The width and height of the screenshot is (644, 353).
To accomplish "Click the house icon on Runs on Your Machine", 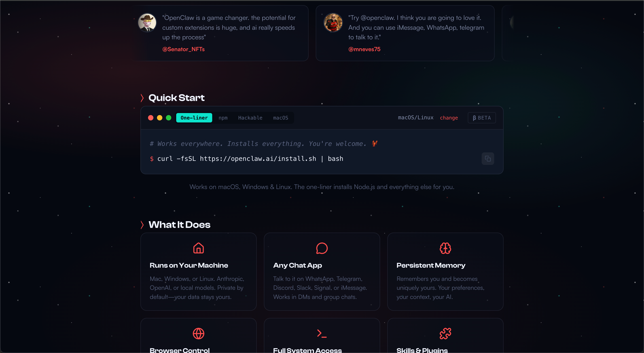I will 199,248.
